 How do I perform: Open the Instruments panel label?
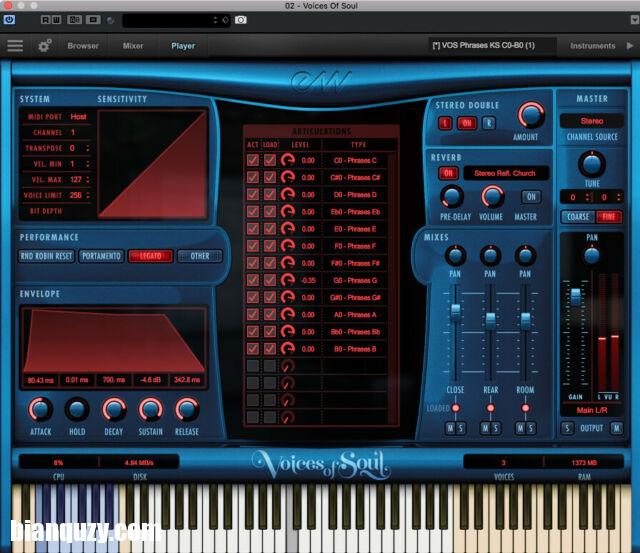coord(592,46)
